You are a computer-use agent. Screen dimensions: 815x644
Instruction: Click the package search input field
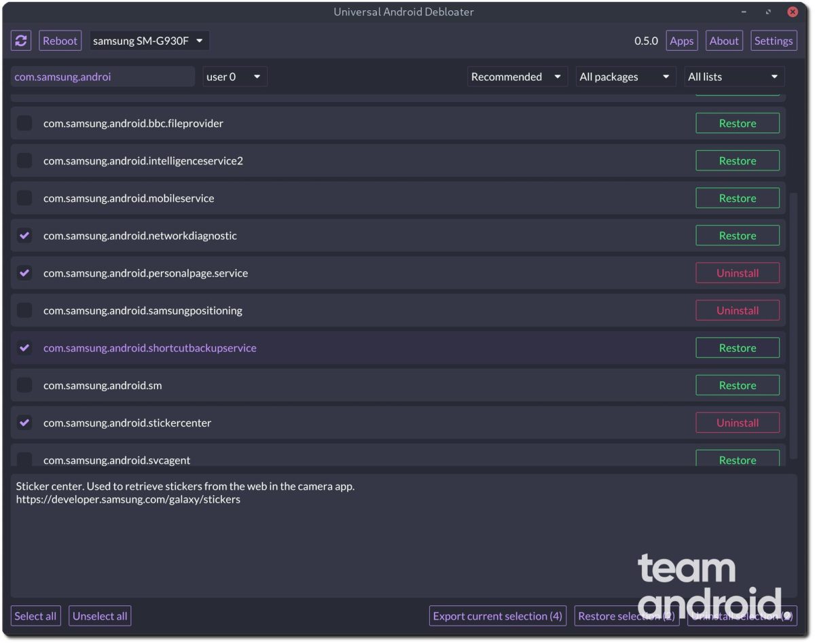103,77
